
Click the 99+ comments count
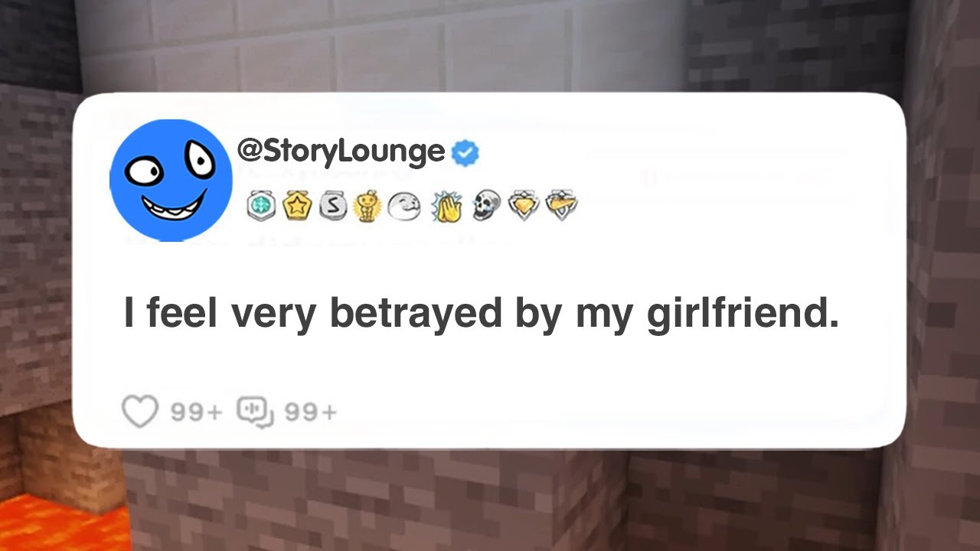[311, 412]
